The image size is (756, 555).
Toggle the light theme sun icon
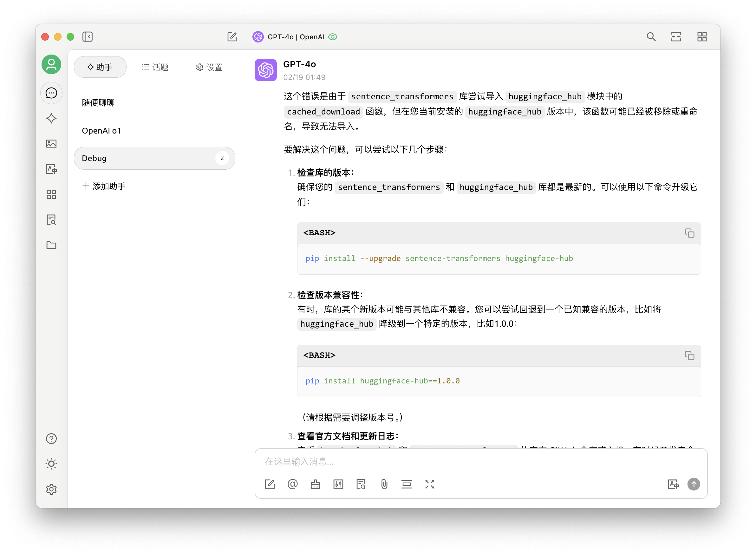point(51,464)
